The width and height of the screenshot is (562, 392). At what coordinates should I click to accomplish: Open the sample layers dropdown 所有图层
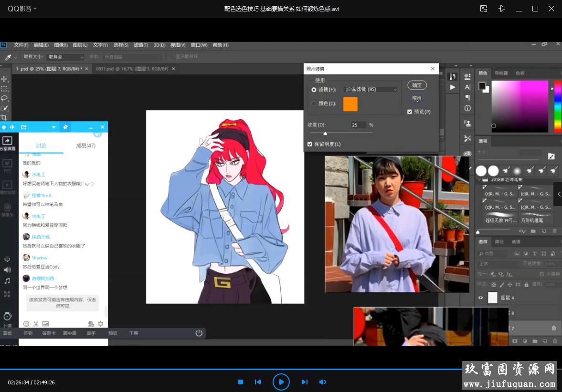coord(132,57)
